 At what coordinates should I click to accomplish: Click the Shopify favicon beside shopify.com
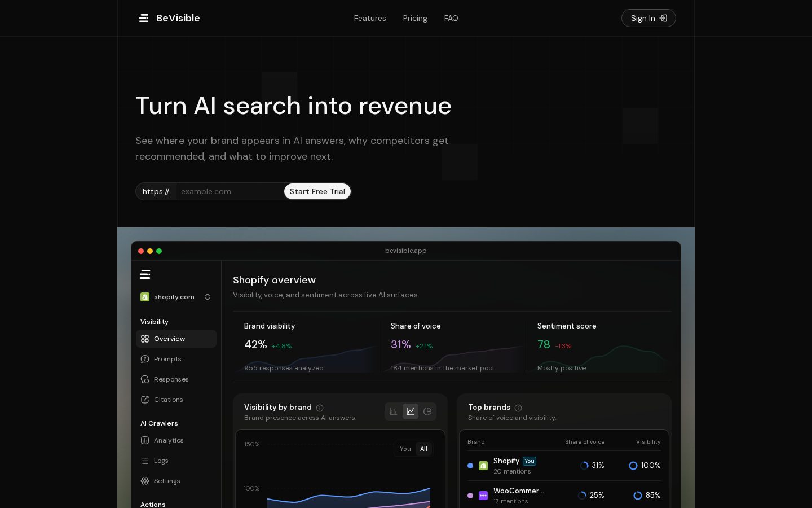click(145, 297)
